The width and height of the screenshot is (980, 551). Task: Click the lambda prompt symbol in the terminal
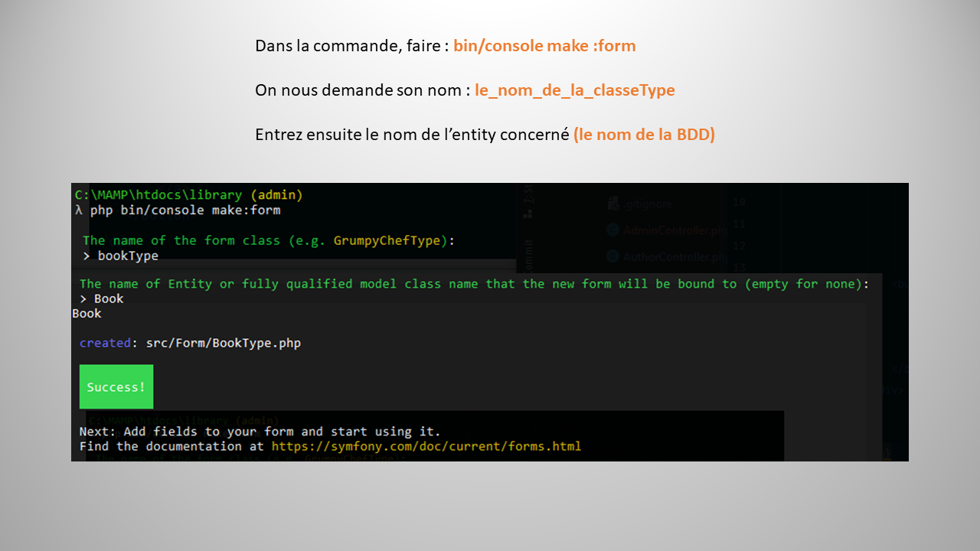79,210
